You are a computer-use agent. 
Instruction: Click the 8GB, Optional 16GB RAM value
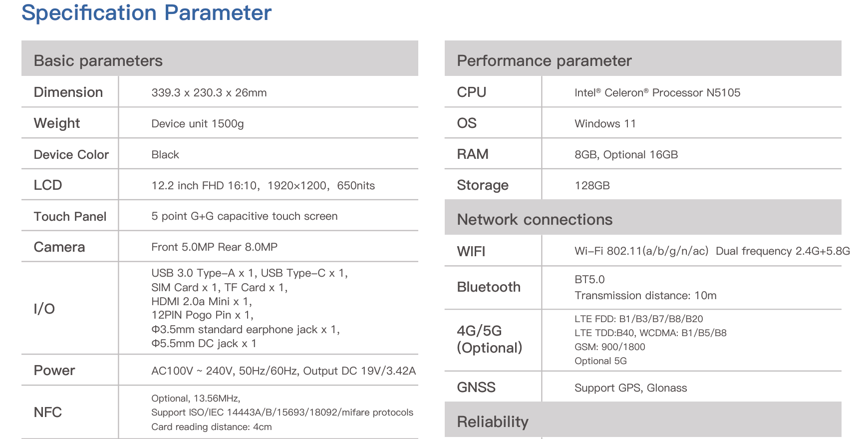626,155
